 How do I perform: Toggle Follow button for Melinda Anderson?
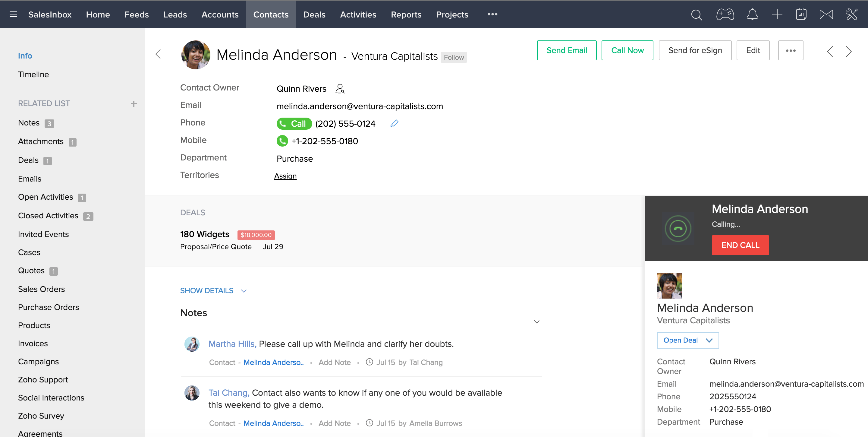454,56
